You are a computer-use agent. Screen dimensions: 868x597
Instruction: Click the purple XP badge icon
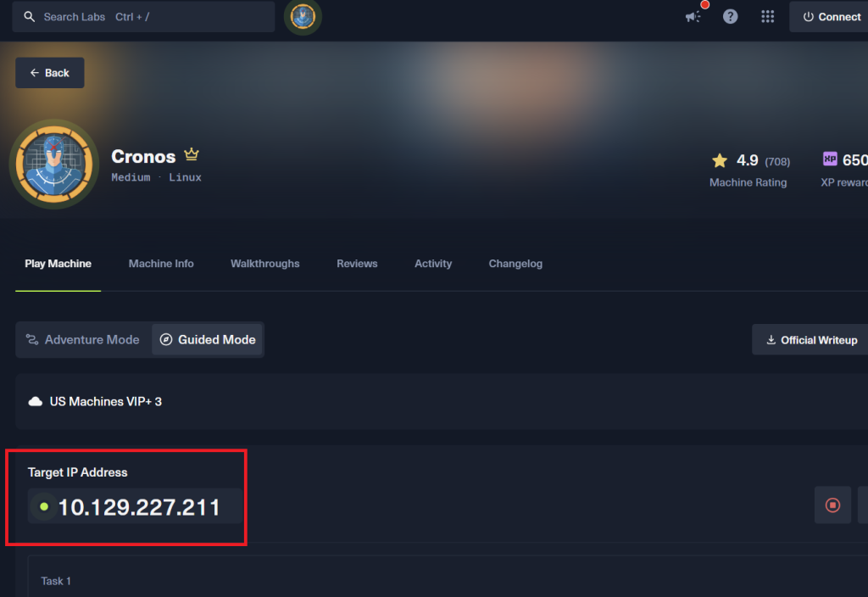[x=829, y=159]
